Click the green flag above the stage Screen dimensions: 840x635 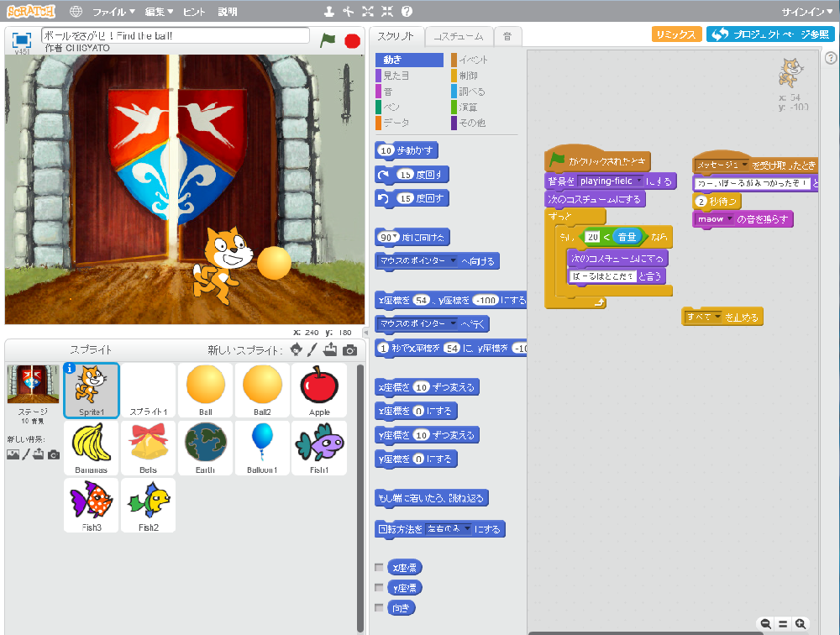tap(328, 40)
